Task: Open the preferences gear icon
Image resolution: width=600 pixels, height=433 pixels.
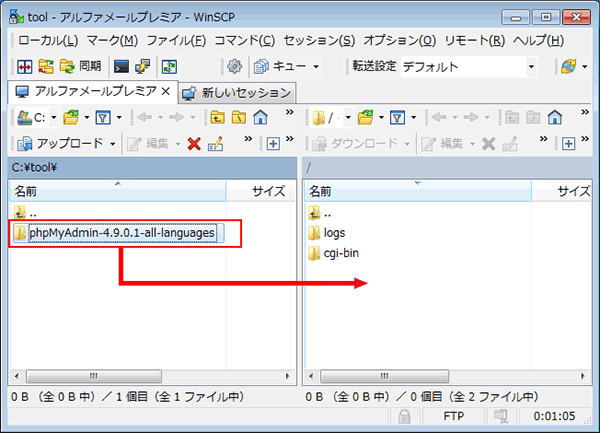Action: (234, 67)
